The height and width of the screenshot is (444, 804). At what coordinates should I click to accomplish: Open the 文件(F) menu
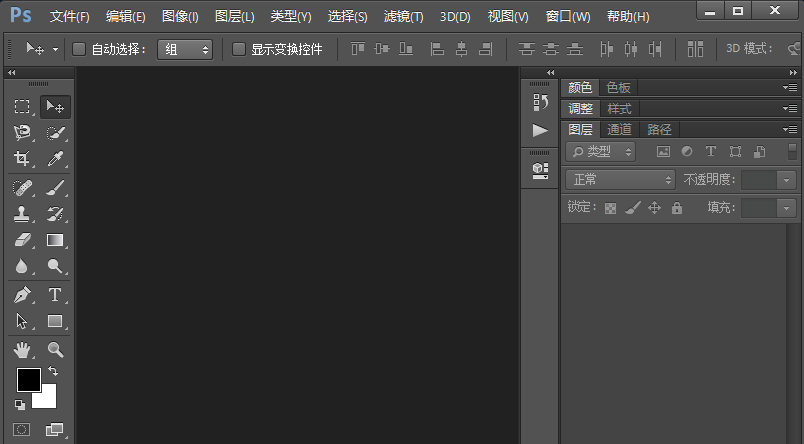(x=69, y=17)
